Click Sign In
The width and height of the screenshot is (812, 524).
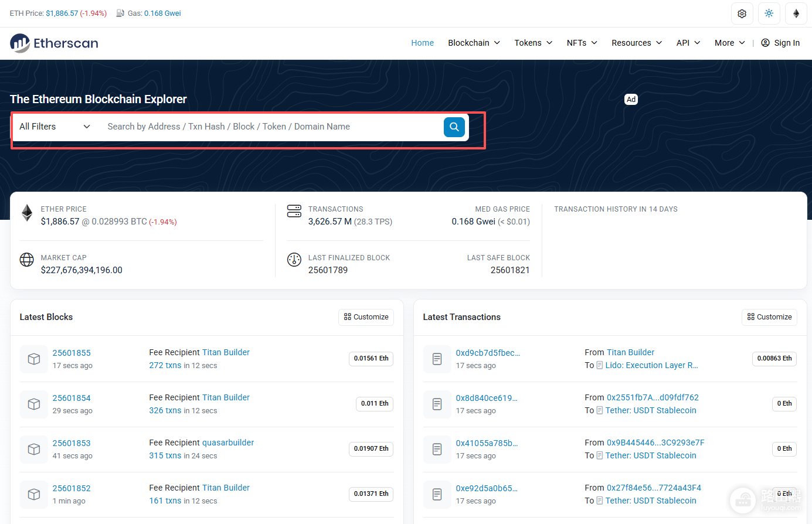pyautogui.click(x=780, y=43)
